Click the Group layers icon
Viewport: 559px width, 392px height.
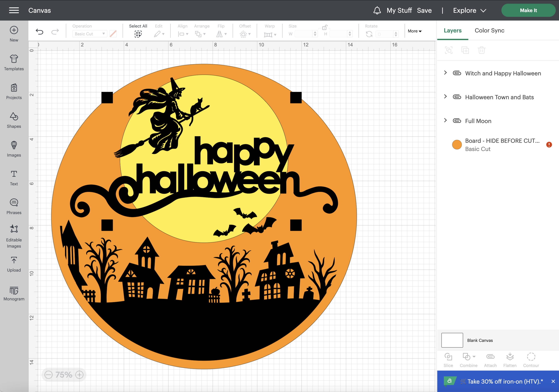(x=449, y=50)
